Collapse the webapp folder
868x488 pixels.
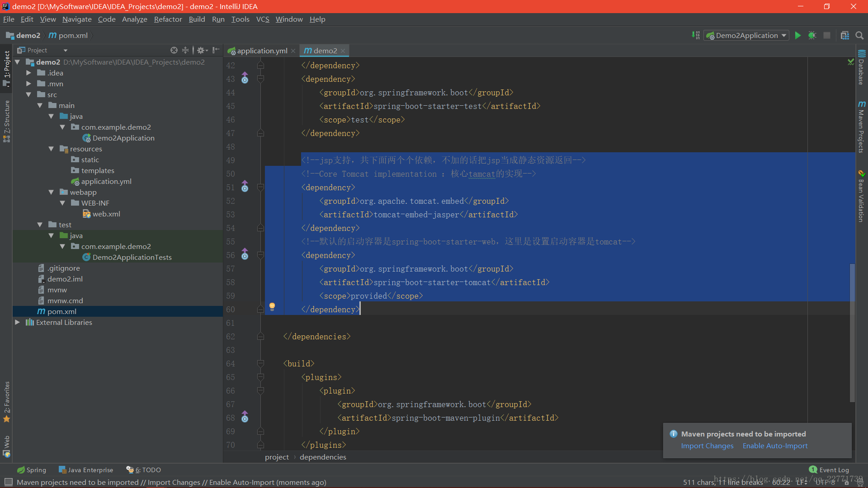[51, 192]
